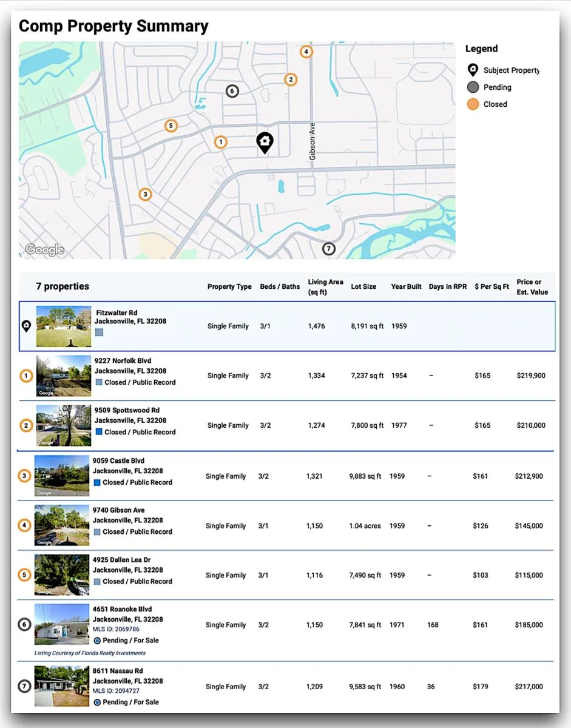Click the Closed status square for 9740 Gibson Ave
Screen dimensions: 571x728
(x=97, y=532)
